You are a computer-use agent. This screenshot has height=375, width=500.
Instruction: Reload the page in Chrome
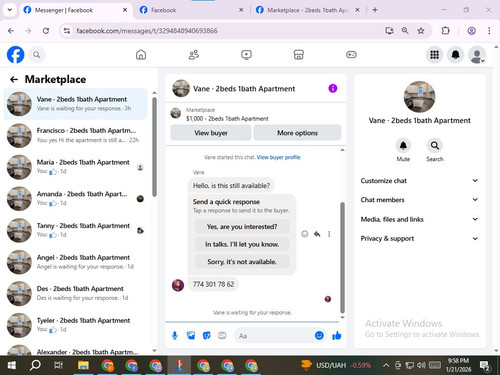pos(46,31)
